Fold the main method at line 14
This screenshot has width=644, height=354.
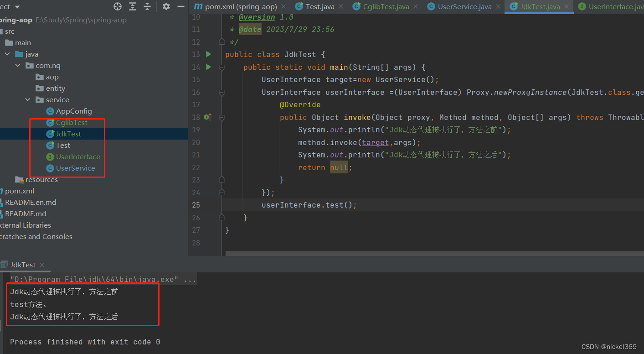[222, 67]
